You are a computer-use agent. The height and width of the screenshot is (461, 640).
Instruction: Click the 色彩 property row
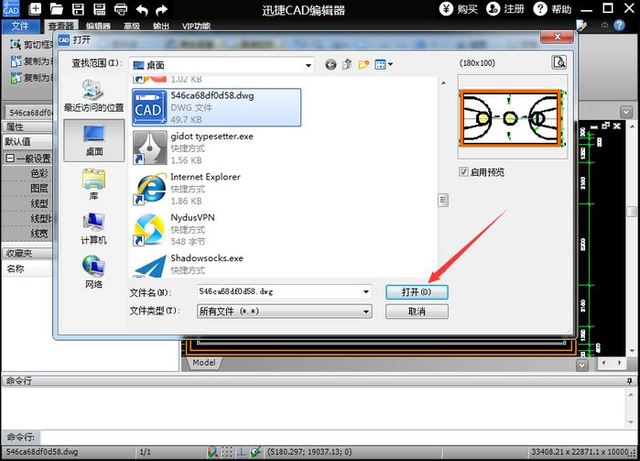[27, 173]
